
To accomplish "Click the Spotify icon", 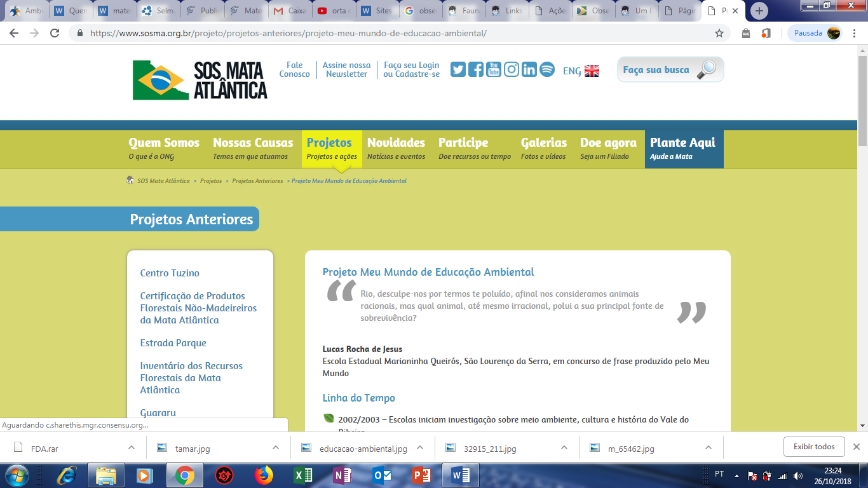I will point(547,70).
